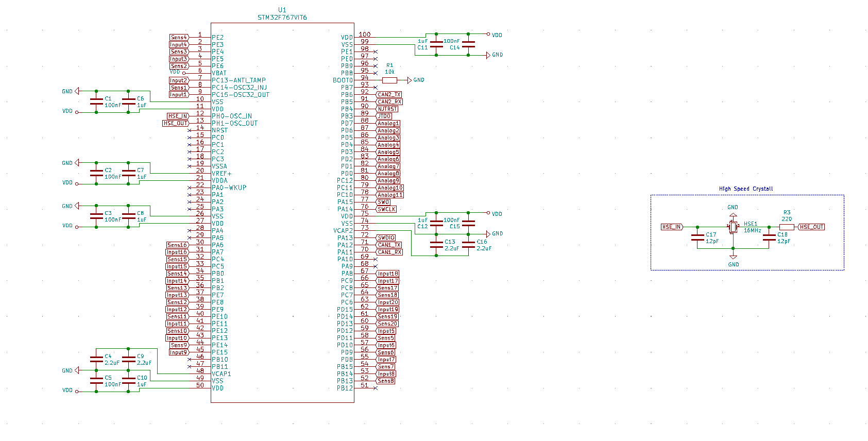Select the HSE1 16MHz crystal symbol
868x441 pixels.
[733, 227]
